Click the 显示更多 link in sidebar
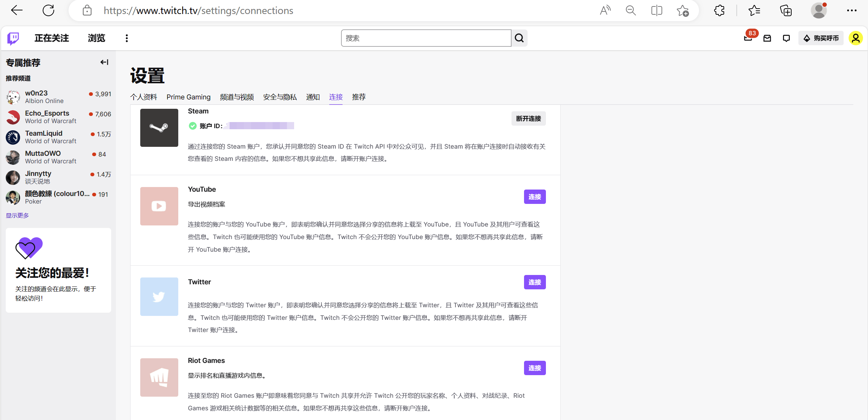Screen dimensions: 868x420 17,215
